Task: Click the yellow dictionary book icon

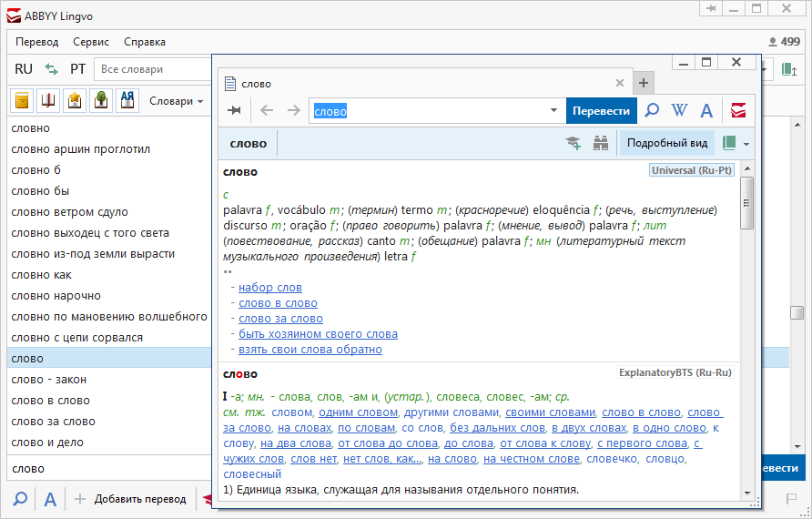Action: pos(22,101)
